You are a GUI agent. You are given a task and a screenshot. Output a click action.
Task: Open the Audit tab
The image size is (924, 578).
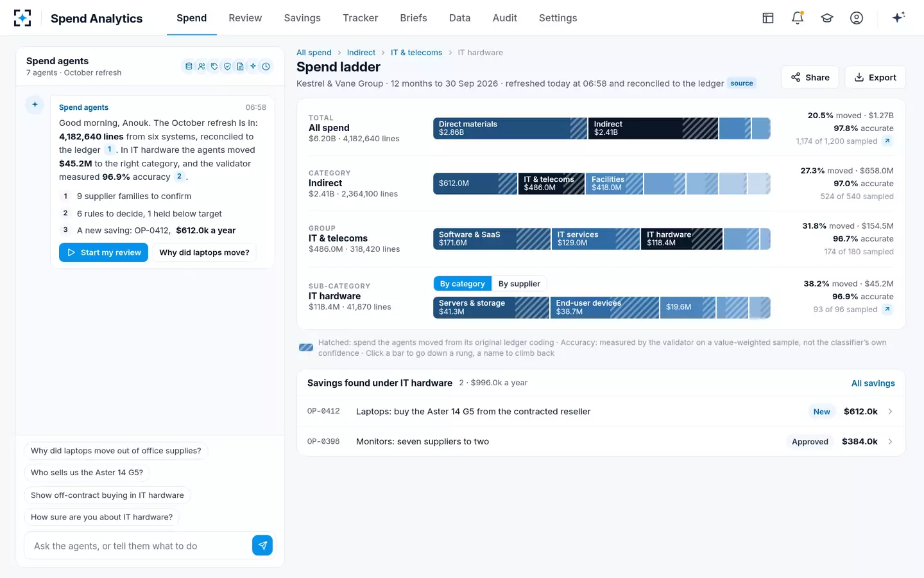tap(505, 18)
